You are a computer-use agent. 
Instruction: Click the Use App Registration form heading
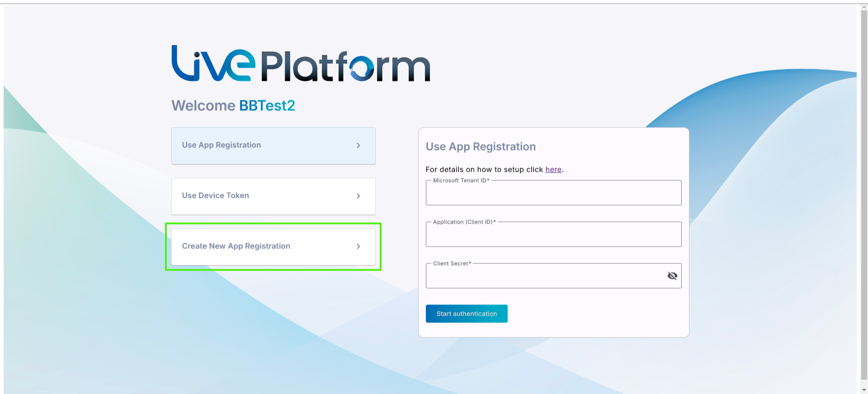tap(481, 147)
